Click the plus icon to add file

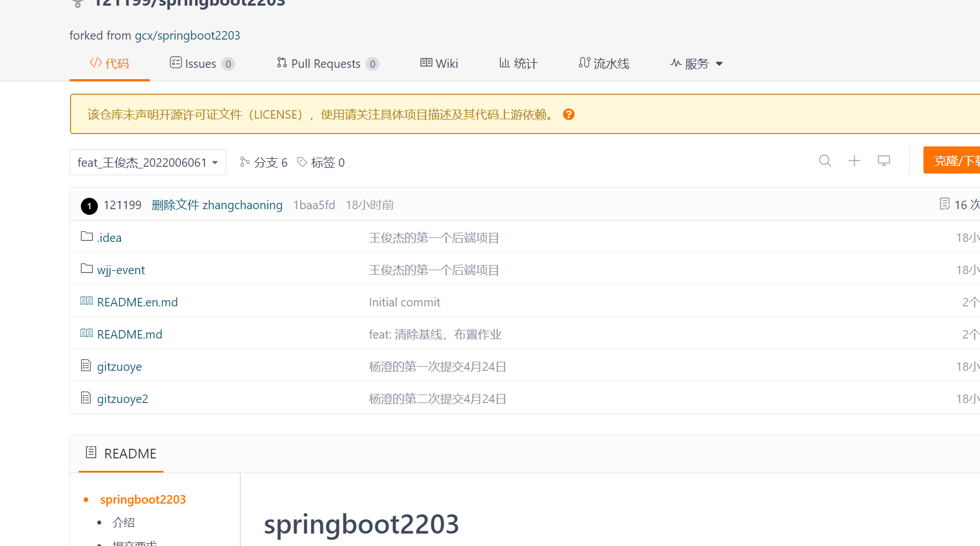[x=854, y=161]
